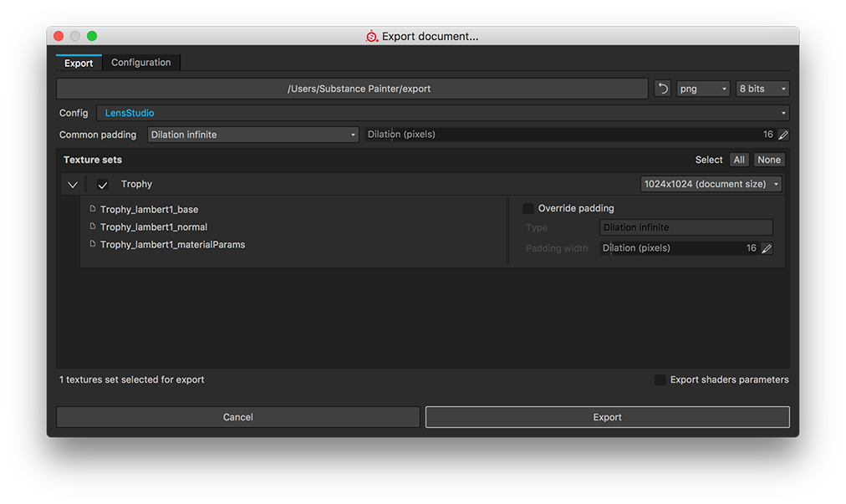Click the Common padding Dilation pixels slider

pos(568,135)
